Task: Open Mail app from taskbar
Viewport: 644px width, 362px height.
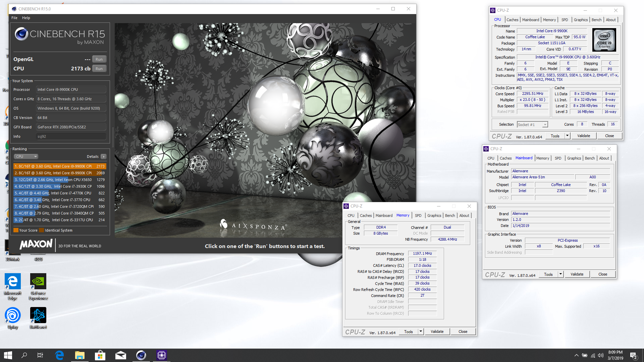Action: click(x=120, y=355)
